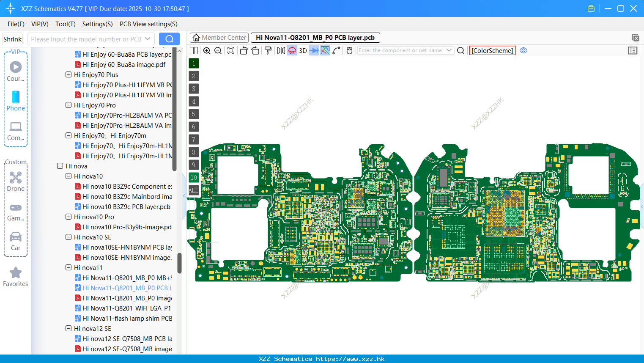This screenshot has height=363, width=644.
Task: Select the Game console category
Action: click(x=16, y=212)
